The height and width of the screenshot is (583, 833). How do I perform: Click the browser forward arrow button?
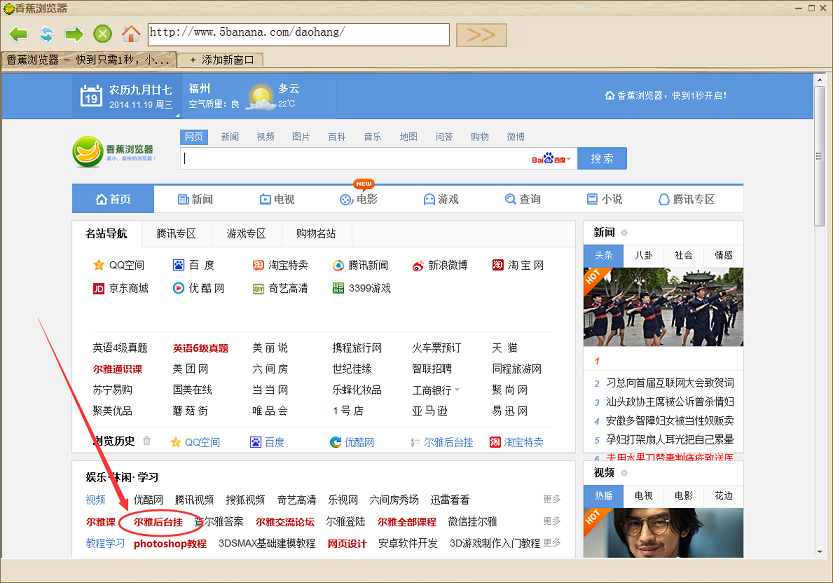coord(74,34)
